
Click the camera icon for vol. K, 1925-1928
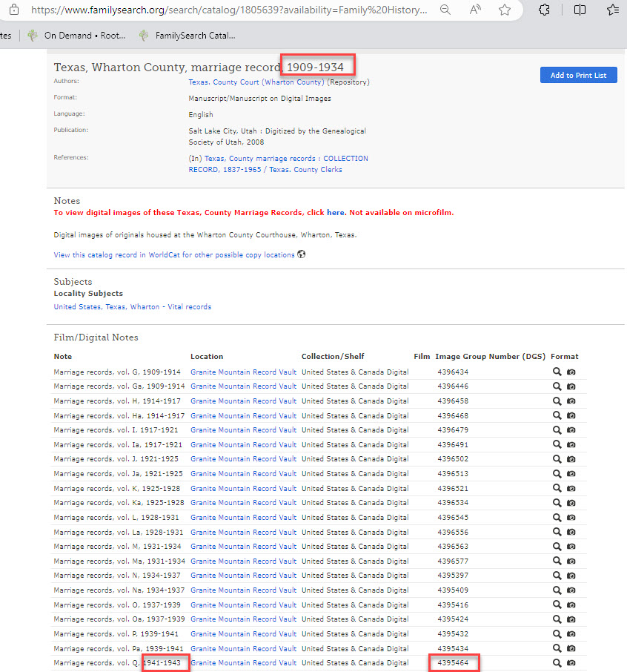[x=571, y=488]
